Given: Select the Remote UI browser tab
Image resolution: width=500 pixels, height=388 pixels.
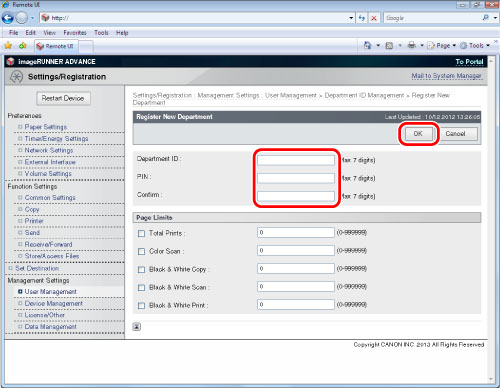Looking at the screenshot, I should point(56,46).
